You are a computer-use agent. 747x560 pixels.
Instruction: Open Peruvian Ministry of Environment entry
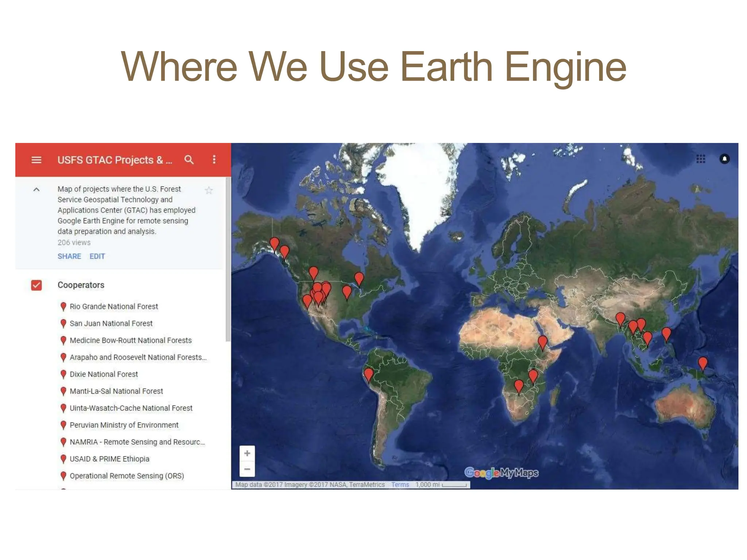pos(124,425)
